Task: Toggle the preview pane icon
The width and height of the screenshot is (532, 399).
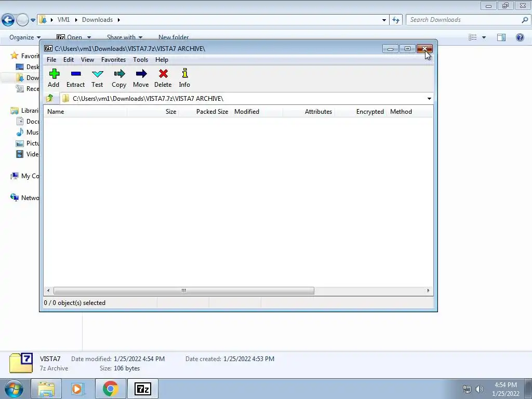Action: pos(501,37)
